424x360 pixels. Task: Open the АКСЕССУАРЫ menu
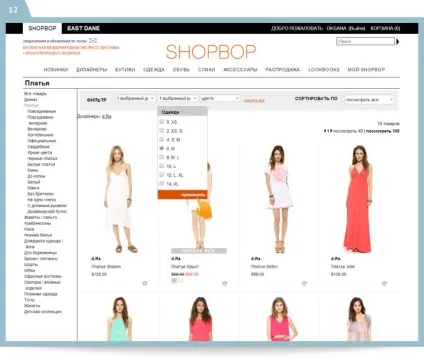tap(240, 70)
